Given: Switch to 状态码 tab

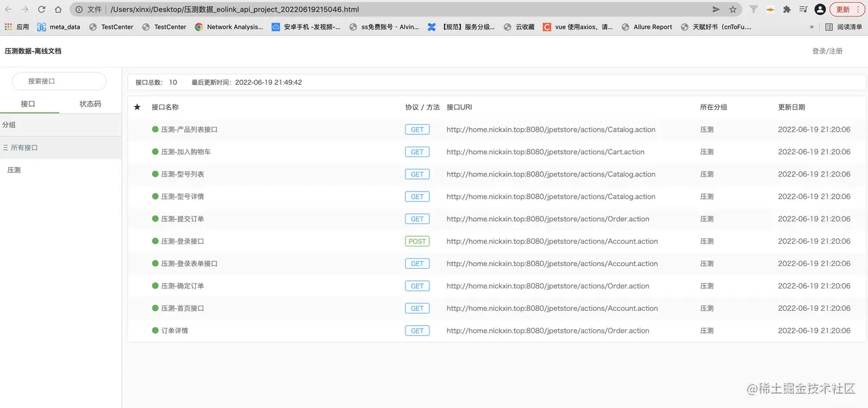Looking at the screenshot, I should point(90,104).
